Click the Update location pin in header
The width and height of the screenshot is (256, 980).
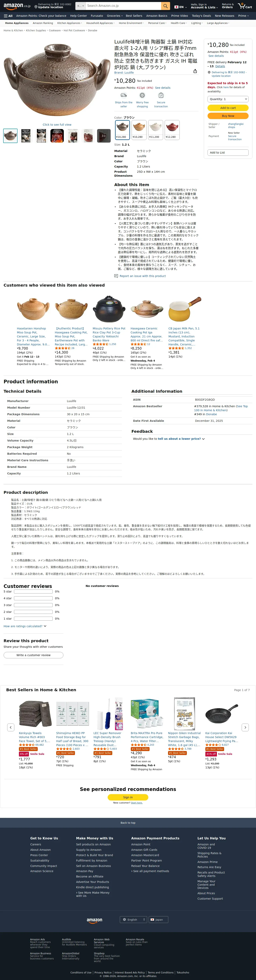click(x=36, y=7)
